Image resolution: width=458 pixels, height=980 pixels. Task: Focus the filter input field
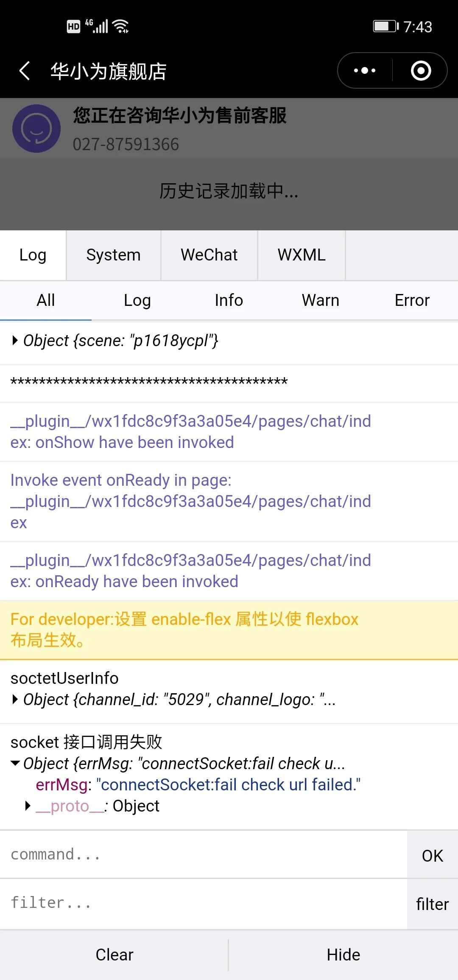coord(204,903)
